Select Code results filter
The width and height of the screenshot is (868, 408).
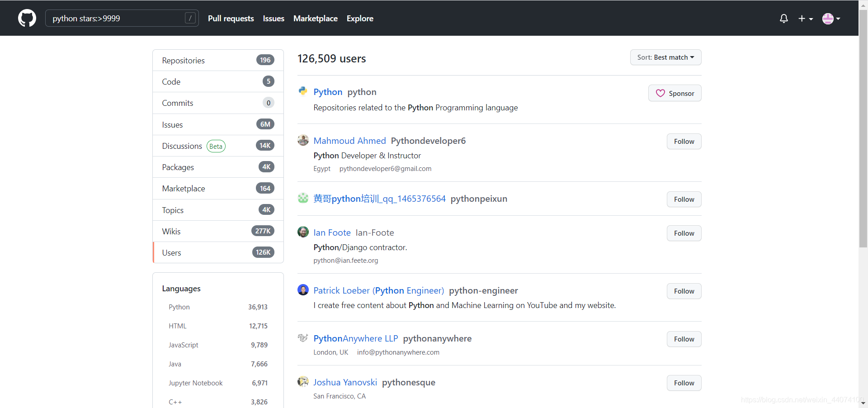(218, 81)
